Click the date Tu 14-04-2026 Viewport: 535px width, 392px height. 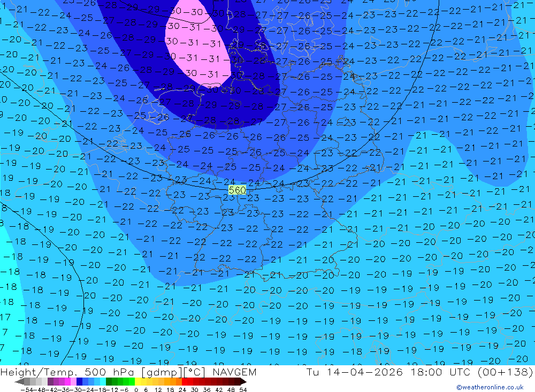(355, 372)
